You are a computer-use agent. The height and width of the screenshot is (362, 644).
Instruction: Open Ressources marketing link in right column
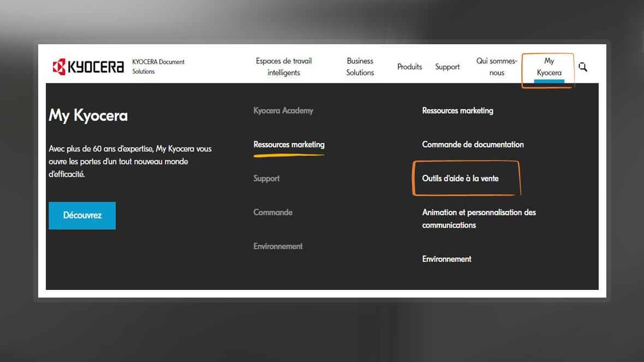[457, 111]
